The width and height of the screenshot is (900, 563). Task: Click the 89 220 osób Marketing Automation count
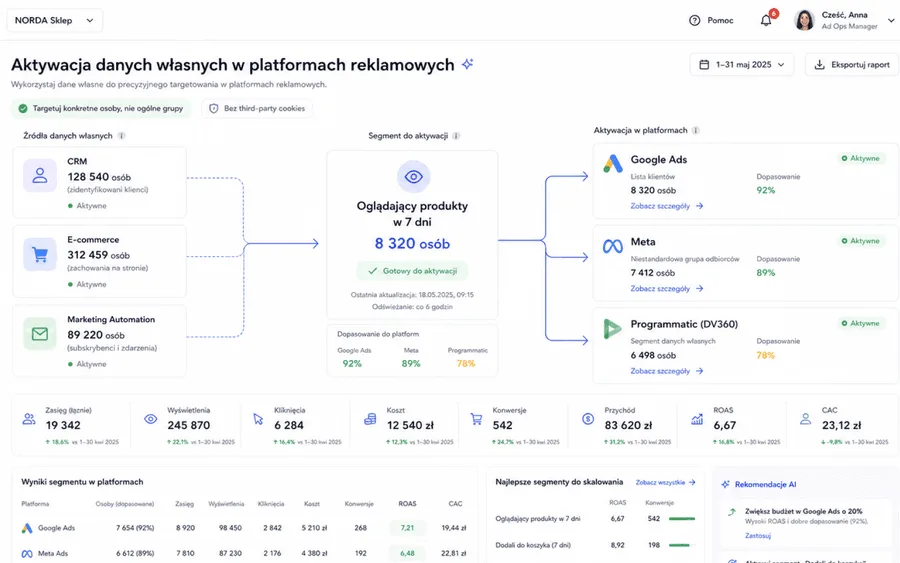96,335
